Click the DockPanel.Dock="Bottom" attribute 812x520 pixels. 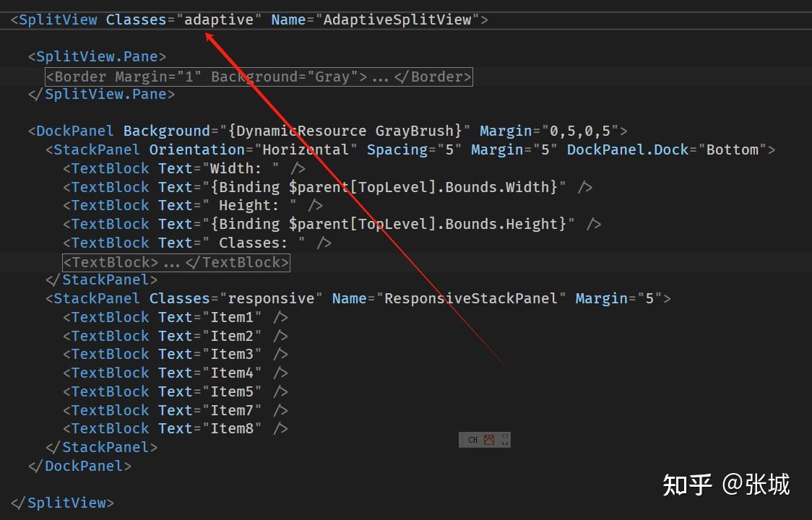667,149
